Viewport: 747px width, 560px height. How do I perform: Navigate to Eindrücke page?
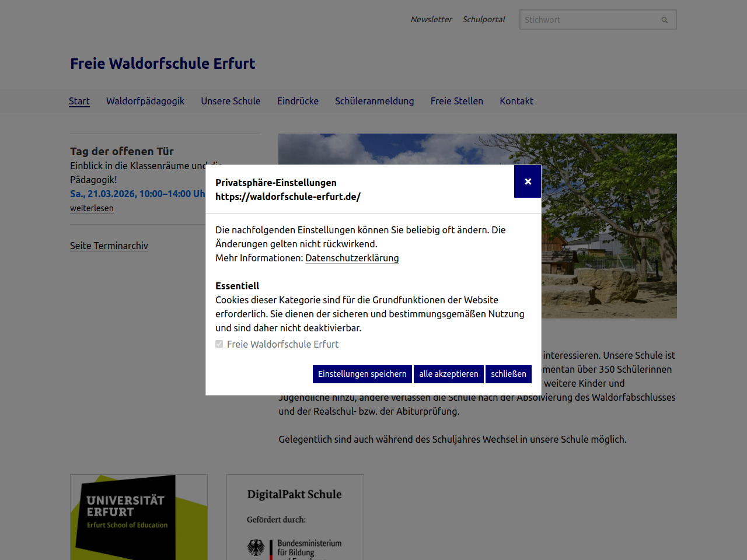click(298, 101)
